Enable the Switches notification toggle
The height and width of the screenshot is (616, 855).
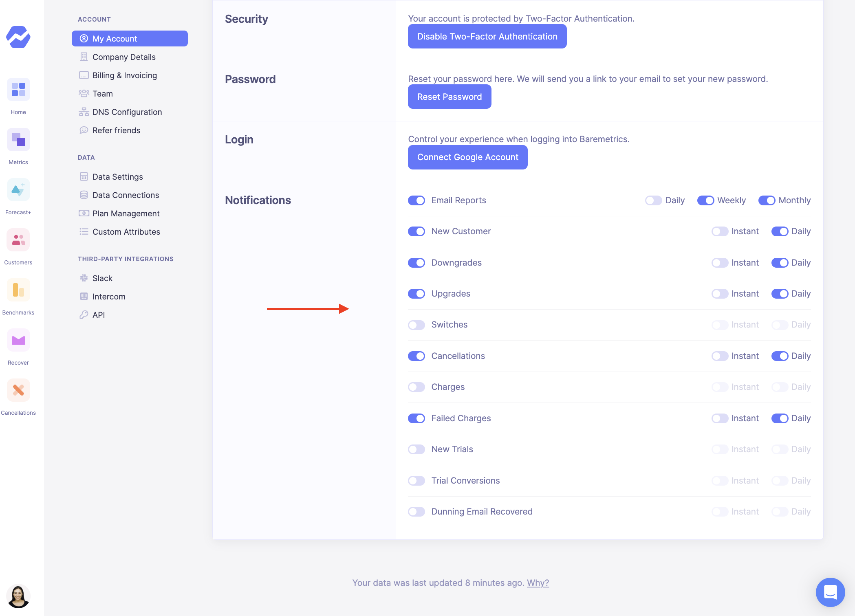(x=416, y=325)
